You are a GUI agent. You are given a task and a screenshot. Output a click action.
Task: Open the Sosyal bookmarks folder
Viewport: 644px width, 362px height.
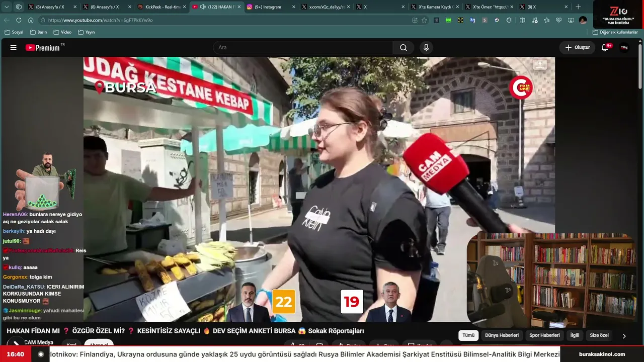[14, 32]
